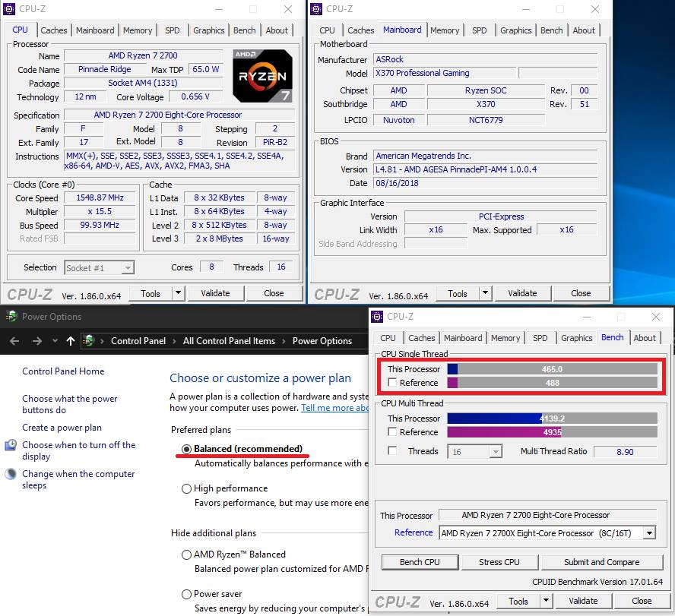This screenshot has width=675, height=616.
Task: Open the Threads count dropdown
Action: point(496,452)
